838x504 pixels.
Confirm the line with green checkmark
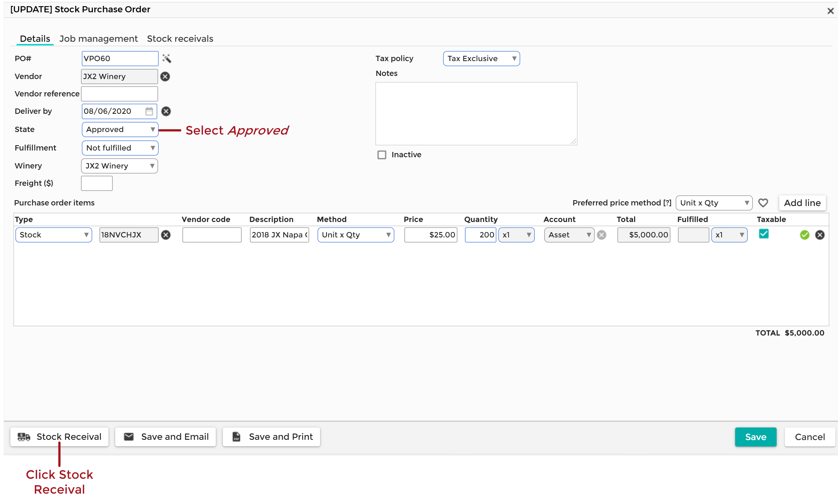[x=804, y=235]
